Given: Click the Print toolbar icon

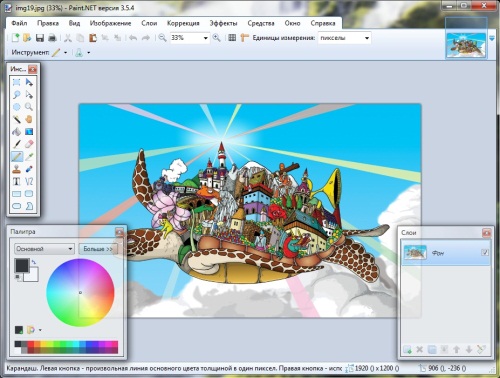Looking at the screenshot, I should [52, 38].
